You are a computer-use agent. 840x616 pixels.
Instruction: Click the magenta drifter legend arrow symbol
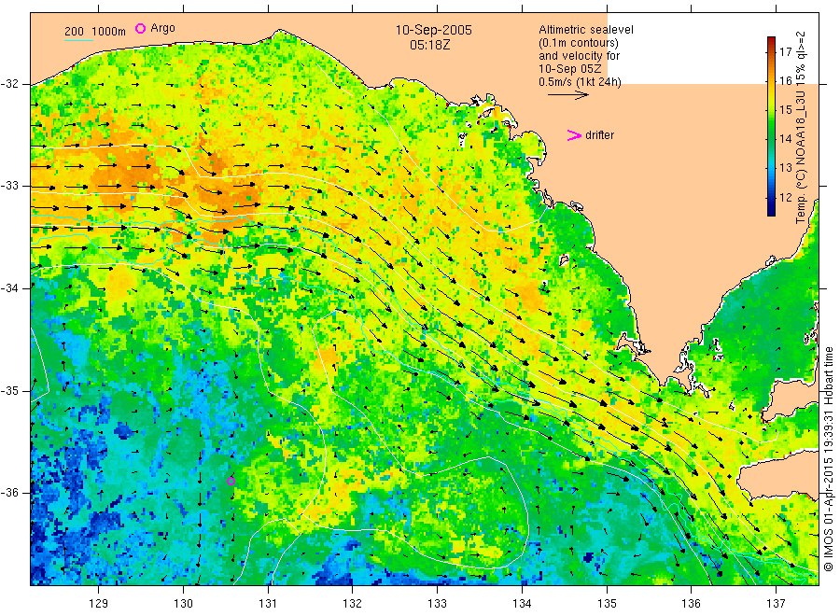click(x=574, y=135)
